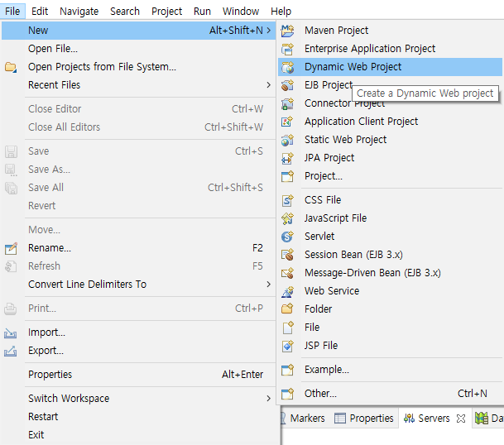Select Maven Project entry

[391, 31]
